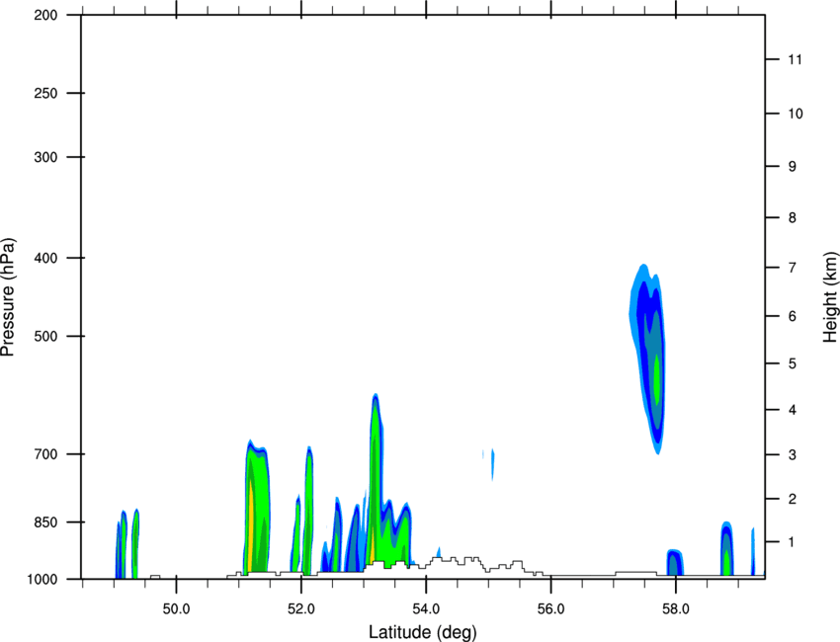
Task: Click the narrow green column near 52.1 latitude
Action: 307,509
